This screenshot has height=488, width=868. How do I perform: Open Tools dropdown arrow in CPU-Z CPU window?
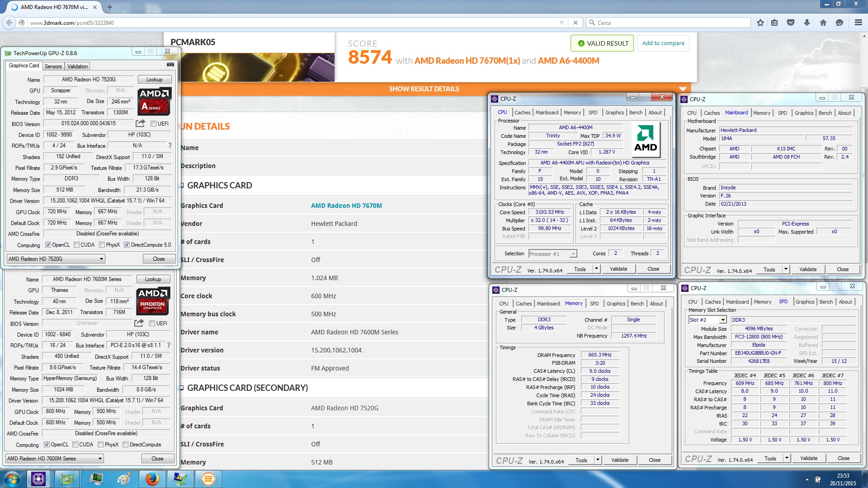[596, 269]
